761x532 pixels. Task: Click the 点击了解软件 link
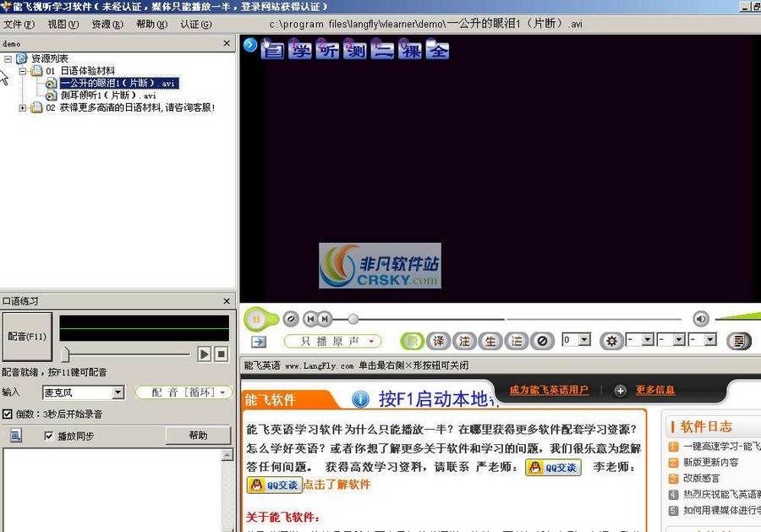(337, 485)
